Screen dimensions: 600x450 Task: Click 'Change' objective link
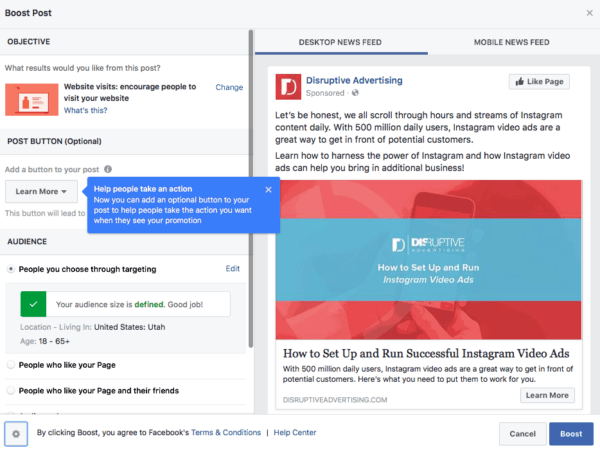(229, 87)
